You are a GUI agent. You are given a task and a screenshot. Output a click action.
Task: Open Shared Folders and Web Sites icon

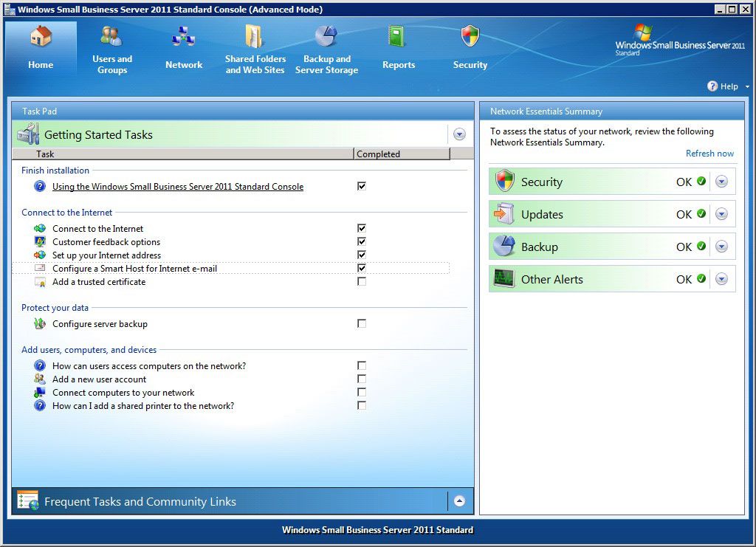pyautogui.click(x=254, y=37)
